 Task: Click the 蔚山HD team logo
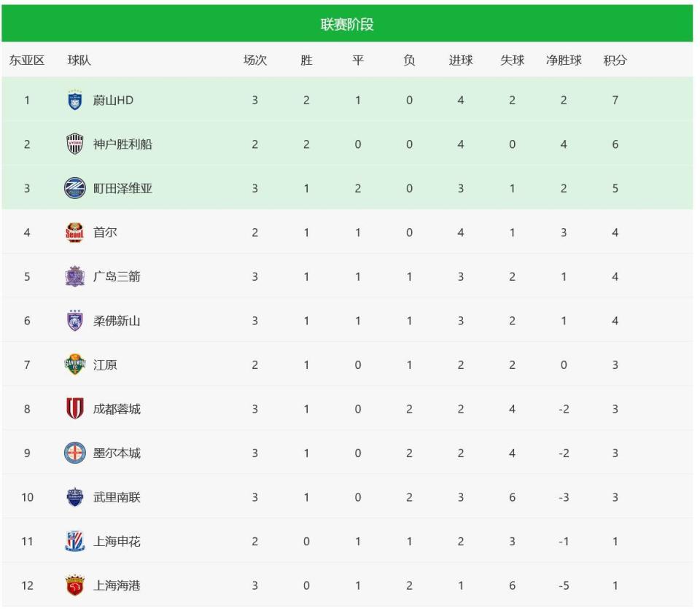75,101
